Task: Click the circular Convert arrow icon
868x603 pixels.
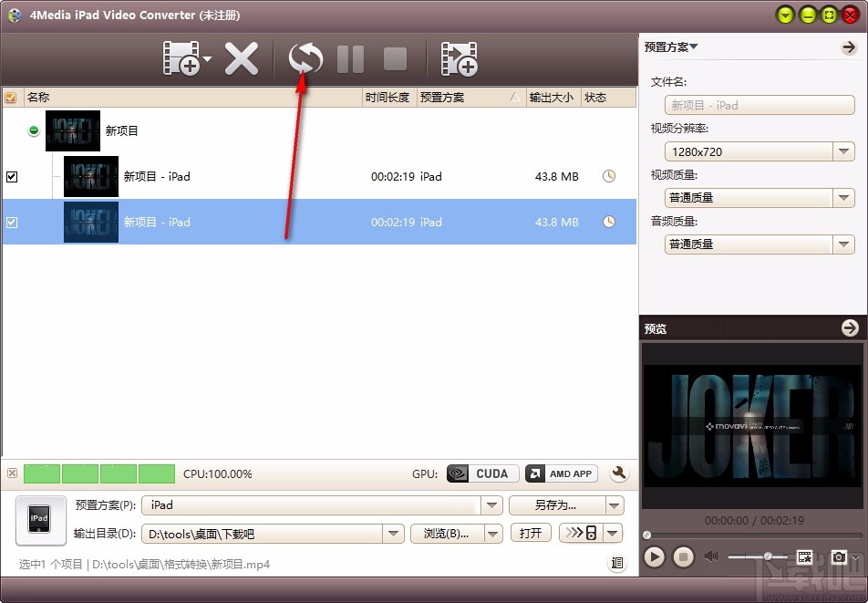Action: click(x=305, y=57)
